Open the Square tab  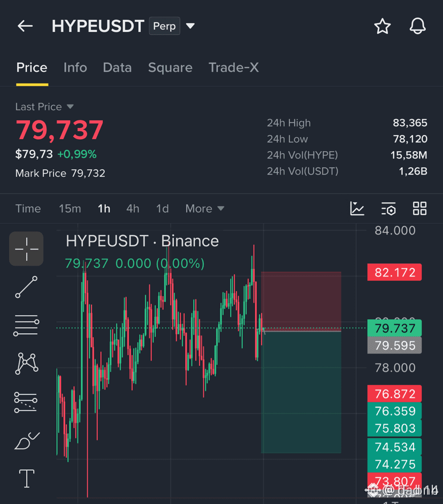click(170, 67)
